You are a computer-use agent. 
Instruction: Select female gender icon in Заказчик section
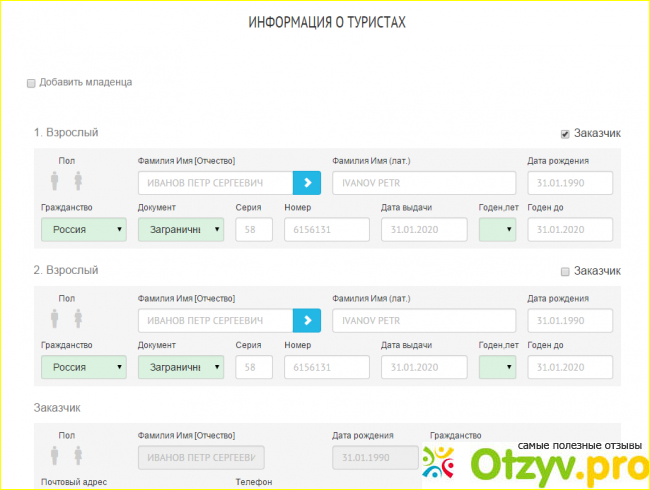76,456
